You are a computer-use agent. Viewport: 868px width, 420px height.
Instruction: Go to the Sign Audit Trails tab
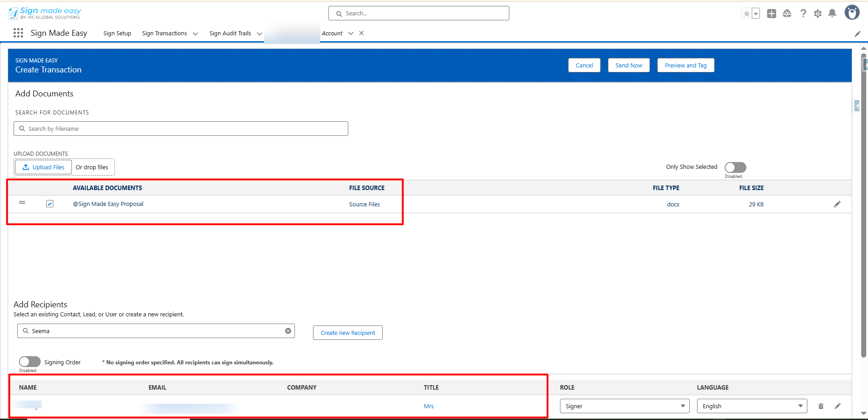(230, 33)
